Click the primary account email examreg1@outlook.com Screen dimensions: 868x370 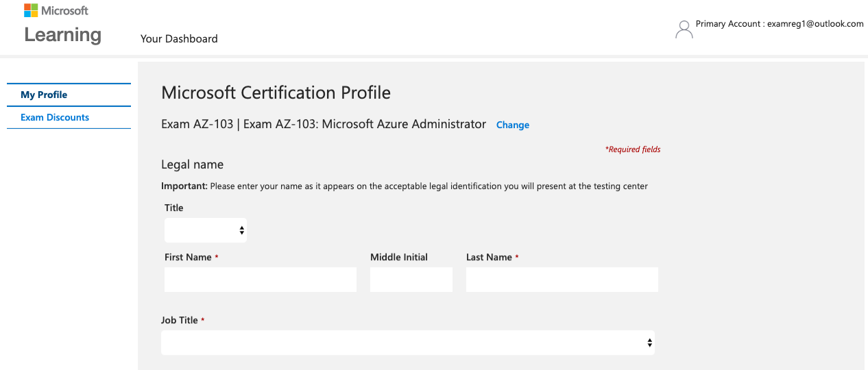pyautogui.click(x=815, y=23)
